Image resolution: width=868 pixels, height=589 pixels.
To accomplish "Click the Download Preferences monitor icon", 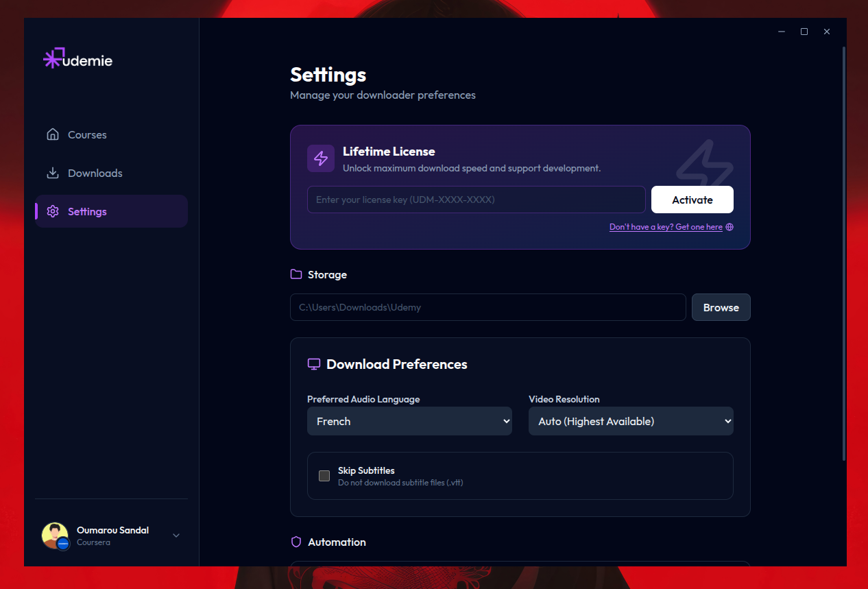I will point(314,363).
